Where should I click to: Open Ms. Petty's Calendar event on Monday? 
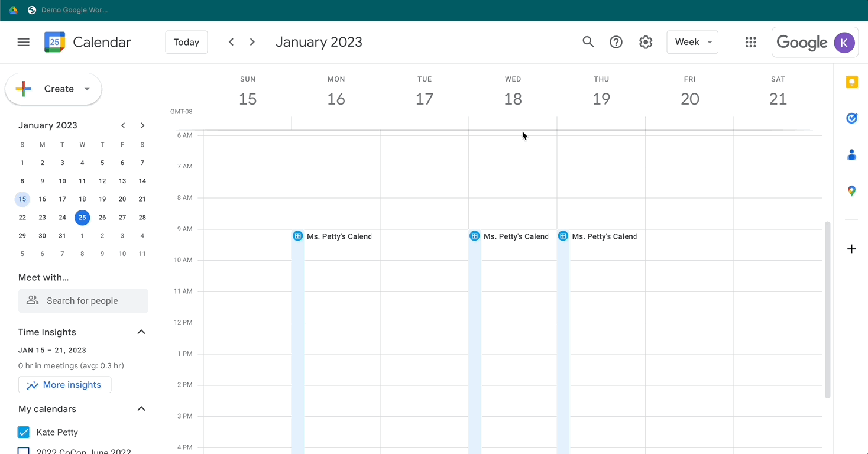point(337,236)
